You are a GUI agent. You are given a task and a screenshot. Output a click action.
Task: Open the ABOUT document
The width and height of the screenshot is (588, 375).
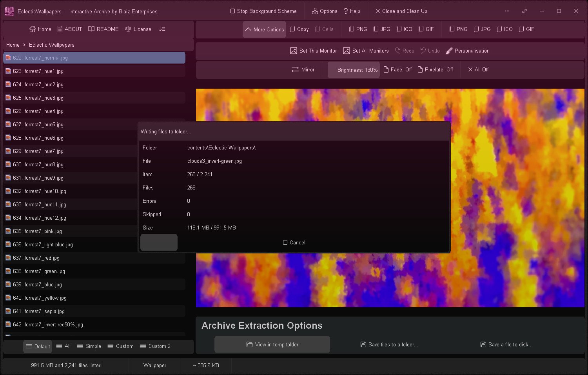(70, 29)
